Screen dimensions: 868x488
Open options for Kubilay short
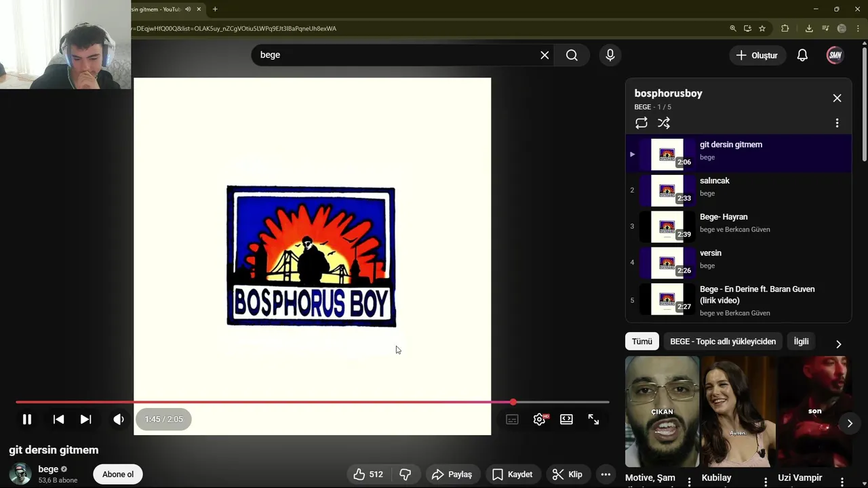click(x=766, y=481)
